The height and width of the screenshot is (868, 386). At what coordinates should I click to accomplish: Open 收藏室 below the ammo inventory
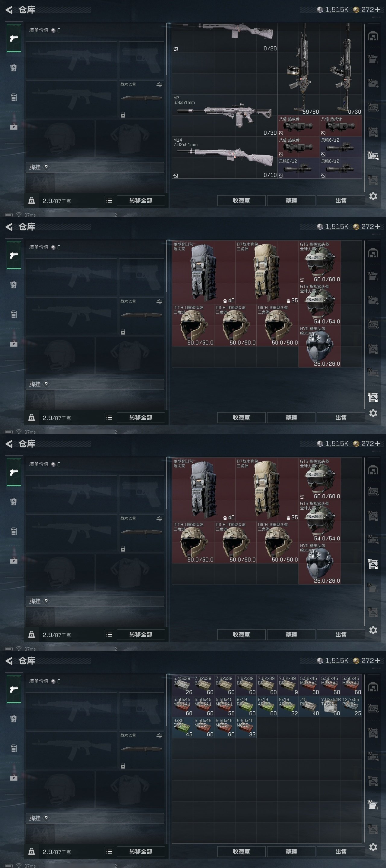pos(241,851)
